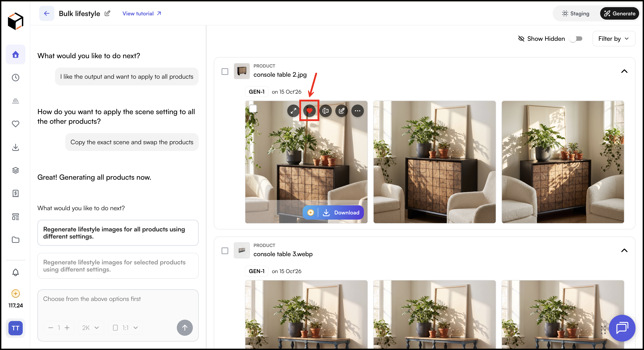Expand first image to fullscreen
The width and height of the screenshot is (644, 350).
point(293,111)
